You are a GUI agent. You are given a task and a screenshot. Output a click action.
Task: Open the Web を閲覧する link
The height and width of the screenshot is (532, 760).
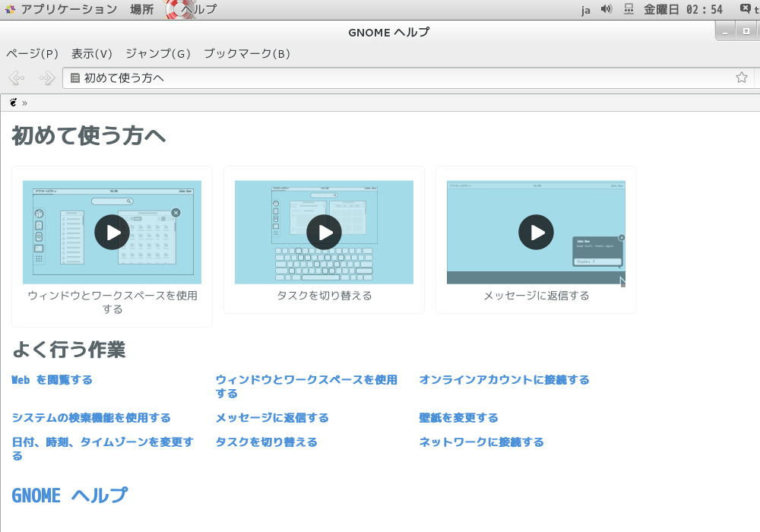pos(52,380)
